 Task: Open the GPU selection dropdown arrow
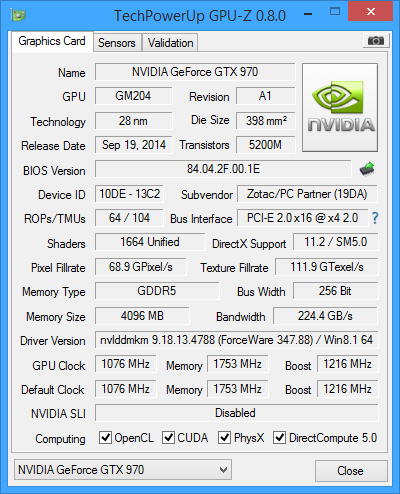coord(223,470)
